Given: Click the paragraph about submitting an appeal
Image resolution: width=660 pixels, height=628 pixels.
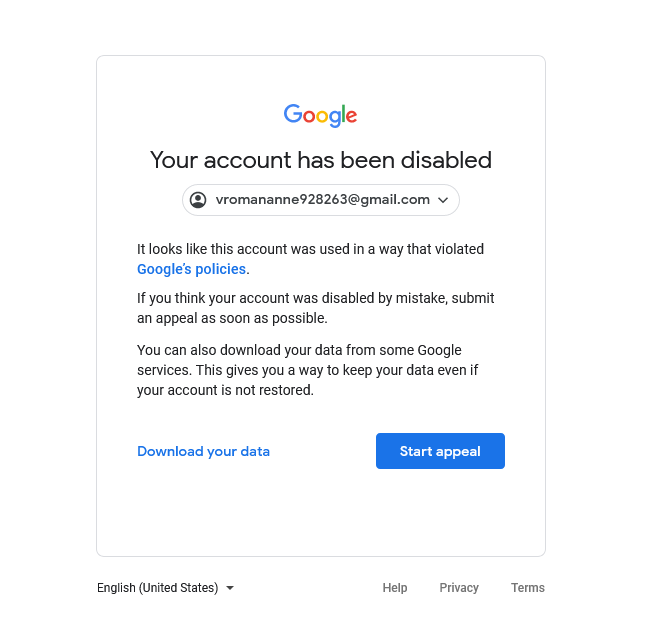Looking at the screenshot, I should tap(315, 308).
